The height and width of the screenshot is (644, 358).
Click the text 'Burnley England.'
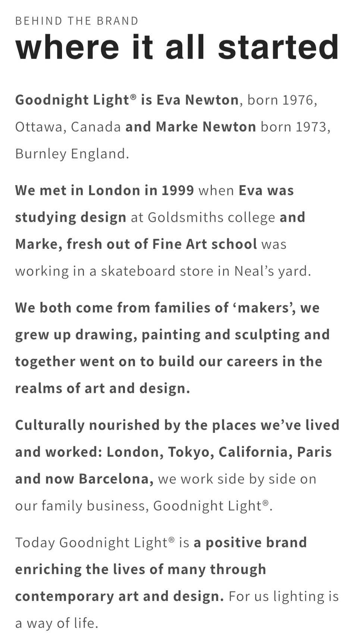coord(72,154)
